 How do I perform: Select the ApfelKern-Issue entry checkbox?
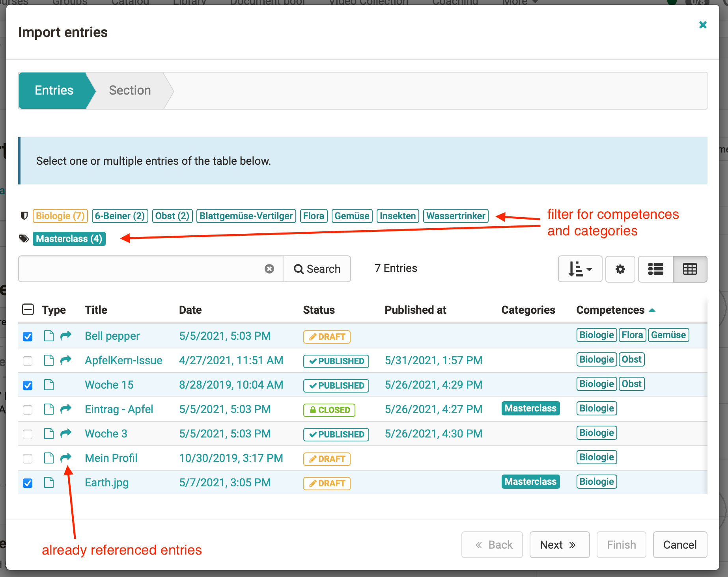tap(28, 361)
